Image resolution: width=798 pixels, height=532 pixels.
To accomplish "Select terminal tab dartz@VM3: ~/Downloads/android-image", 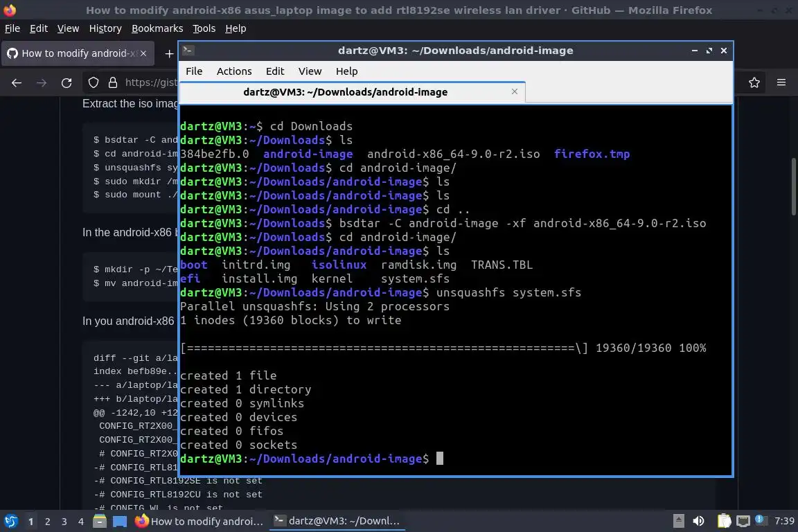I will (352, 92).
